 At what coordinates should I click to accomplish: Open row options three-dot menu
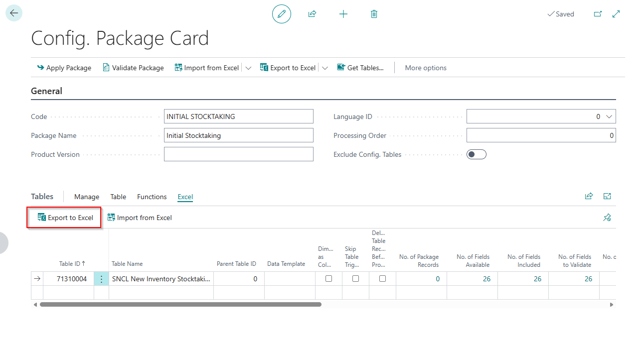click(x=101, y=279)
